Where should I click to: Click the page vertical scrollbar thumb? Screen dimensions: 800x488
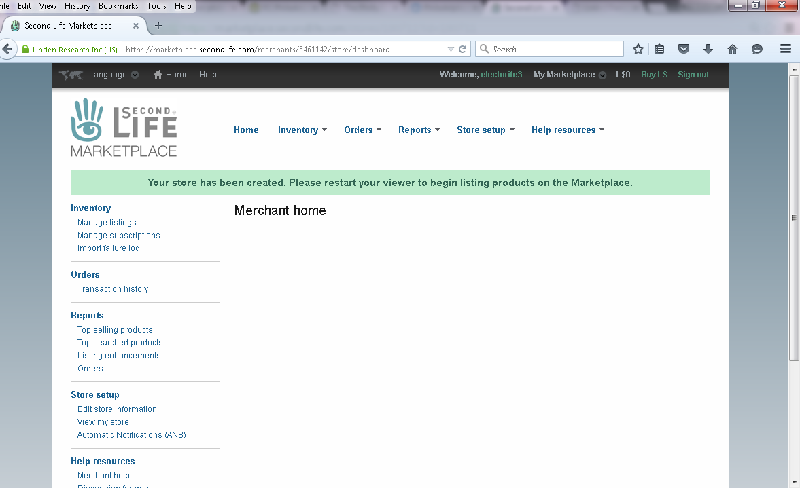tap(794, 218)
